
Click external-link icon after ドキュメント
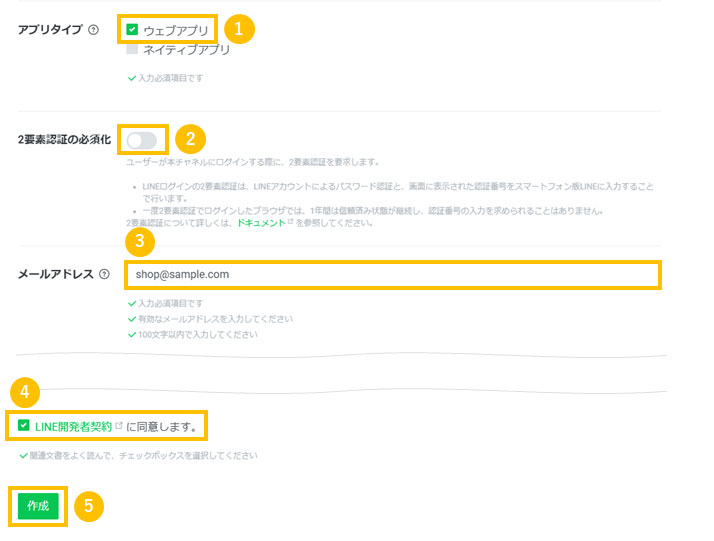[x=290, y=223]
